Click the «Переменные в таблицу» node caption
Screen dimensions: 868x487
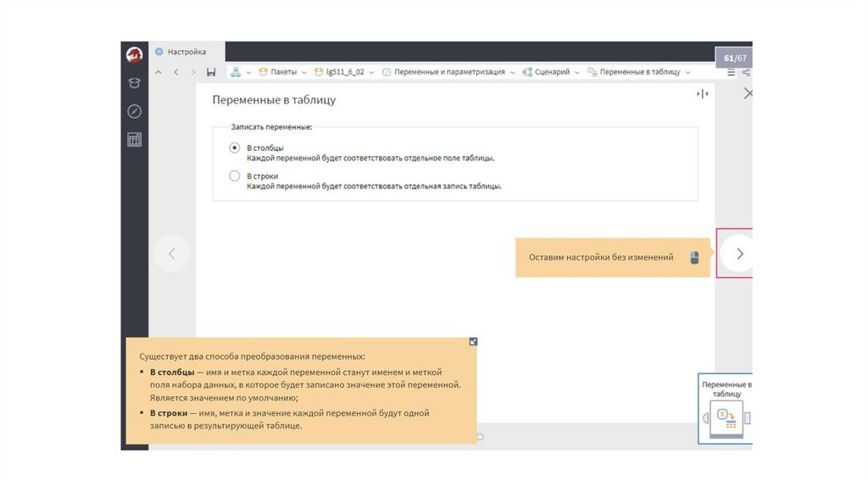726,389
